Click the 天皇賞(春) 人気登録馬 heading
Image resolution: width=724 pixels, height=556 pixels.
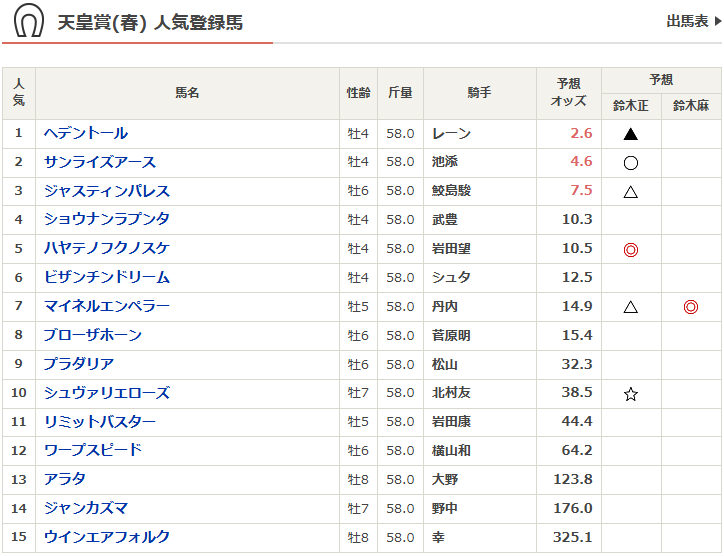point(150,22)
